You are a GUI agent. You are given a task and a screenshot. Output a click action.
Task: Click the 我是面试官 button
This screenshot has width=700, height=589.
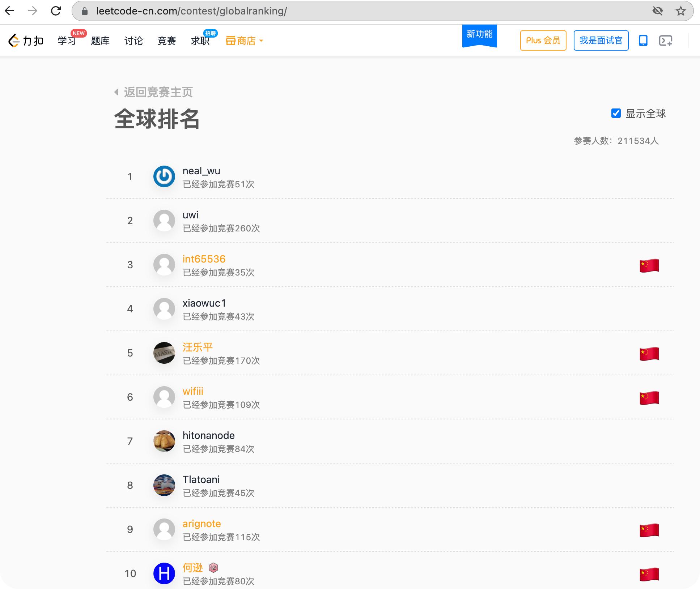pyautogui.click(x=601, y=40)
